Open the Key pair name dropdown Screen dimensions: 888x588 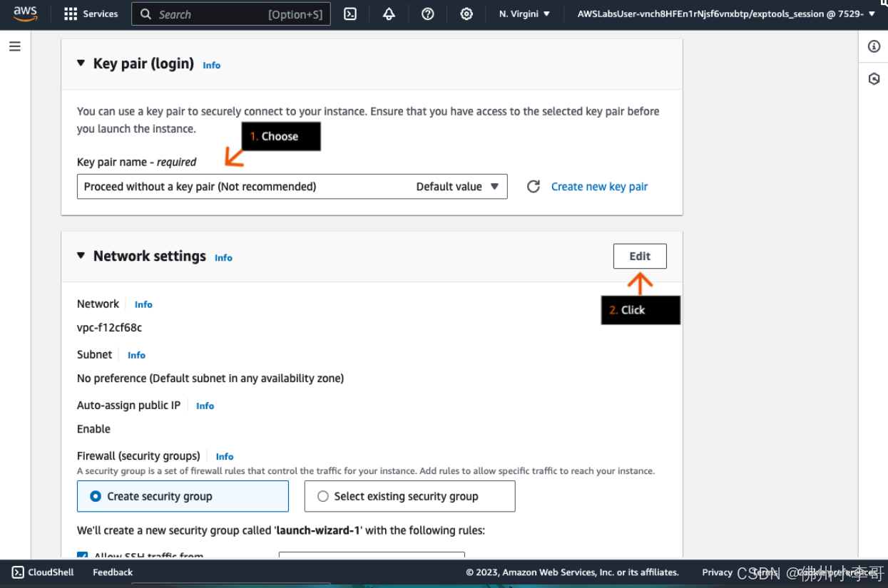(x=292, y=187)
